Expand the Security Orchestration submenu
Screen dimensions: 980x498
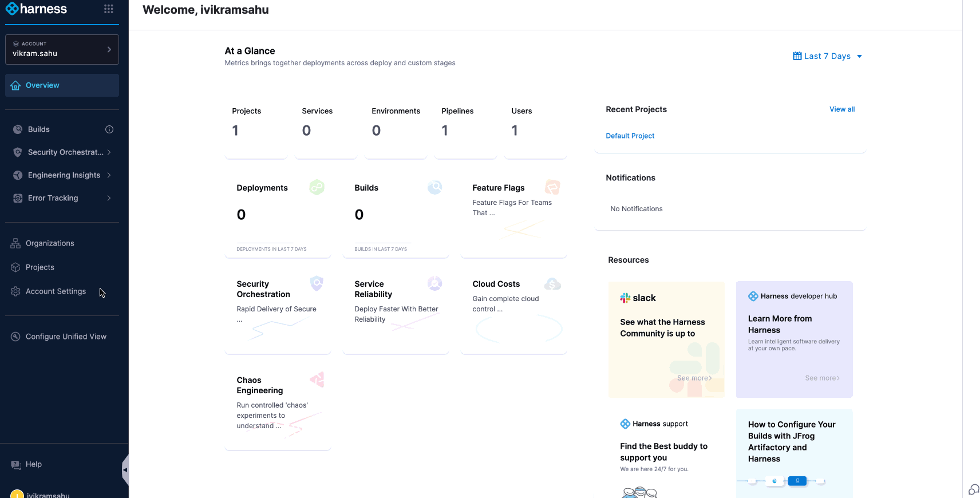[x=109, y=152]
